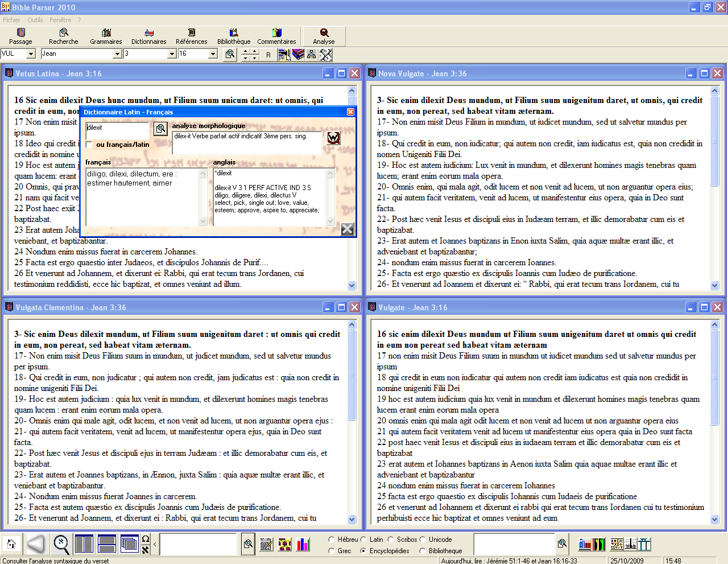Open the Commentaires tool

[276, 36]
